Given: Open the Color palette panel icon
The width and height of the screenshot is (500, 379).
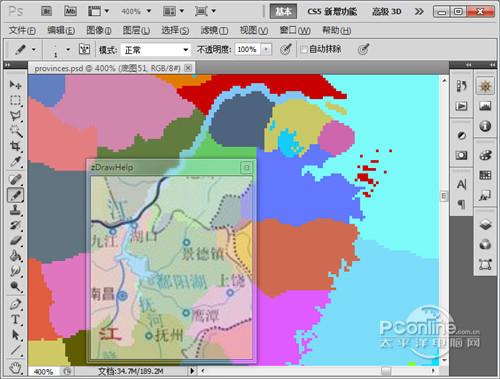Looking at the screenshot, I should point(485,155).
